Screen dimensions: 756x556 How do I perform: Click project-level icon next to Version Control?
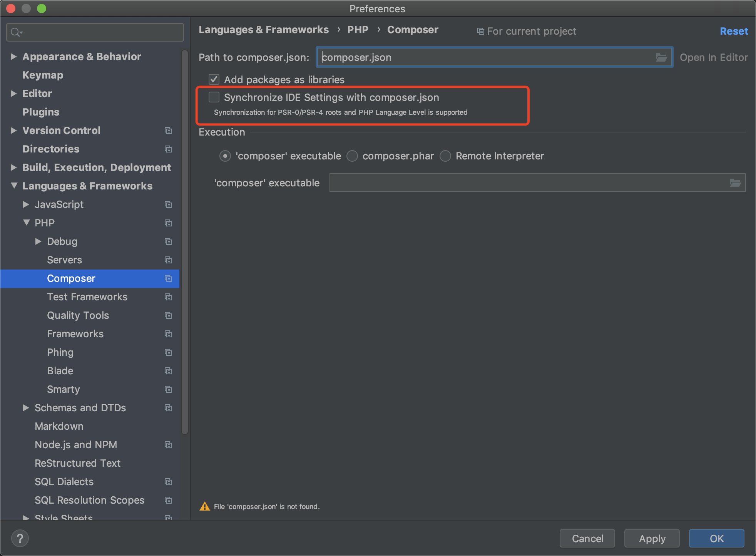click(x=168, y=131)
